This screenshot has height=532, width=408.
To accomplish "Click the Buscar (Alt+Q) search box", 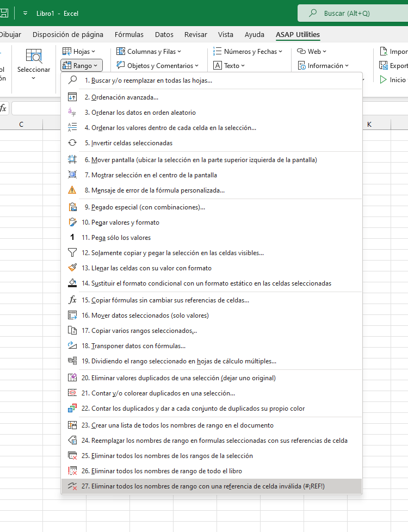I will tap(353, 13).
